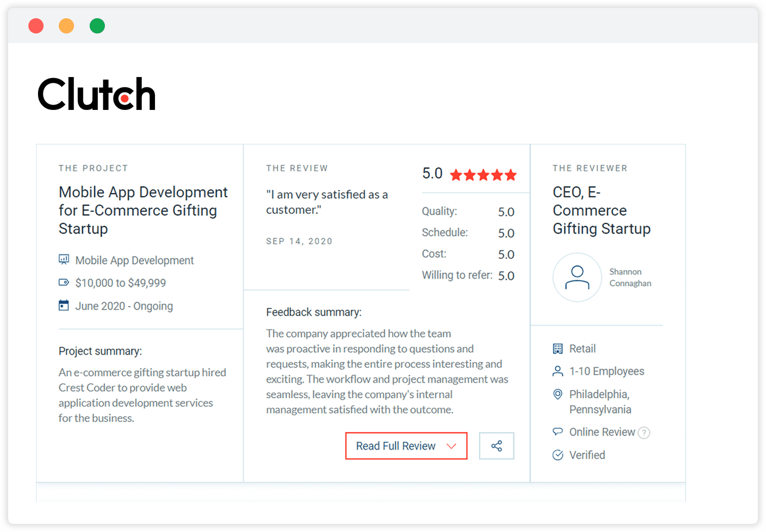Click the Retail building icon
The width and height of the screenshot is (766, 532).
[558, 348]
